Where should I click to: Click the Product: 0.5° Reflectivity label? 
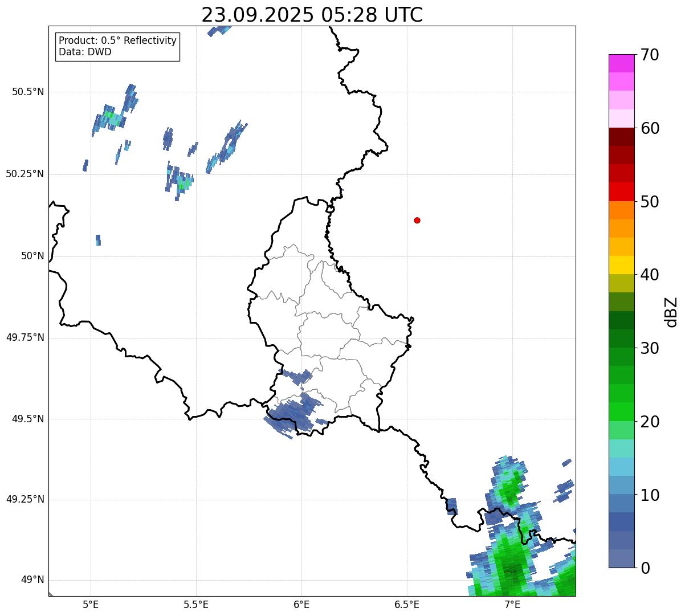click(117, 41)
